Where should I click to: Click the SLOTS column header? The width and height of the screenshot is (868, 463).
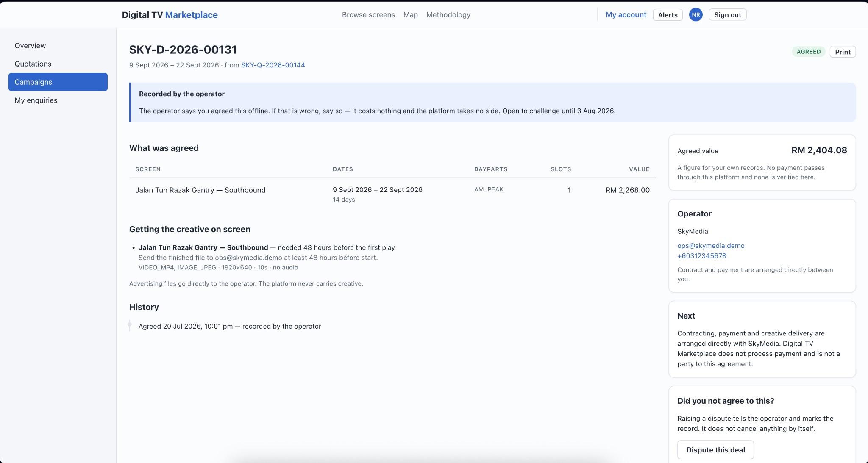pos(561,169)
